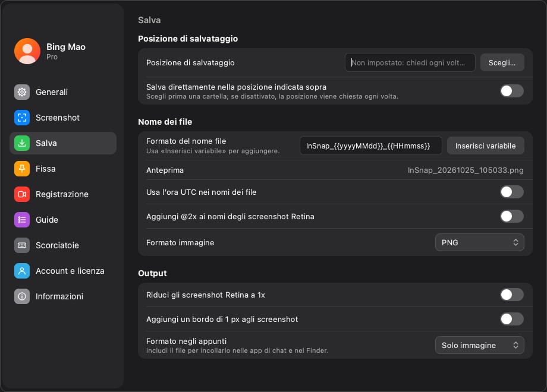Open the Formato immagine PNG dropdown
The width and height of the screenshot is (547, 392).
click(480, 242)
